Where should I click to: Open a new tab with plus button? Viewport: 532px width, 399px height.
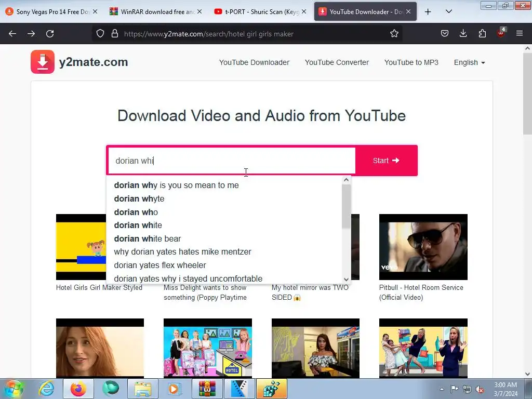click(428, 12)
